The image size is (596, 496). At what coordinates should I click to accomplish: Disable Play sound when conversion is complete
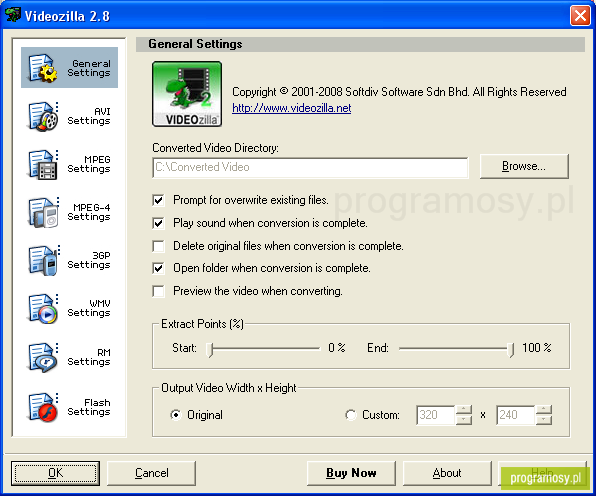click(x=159, y=223)
